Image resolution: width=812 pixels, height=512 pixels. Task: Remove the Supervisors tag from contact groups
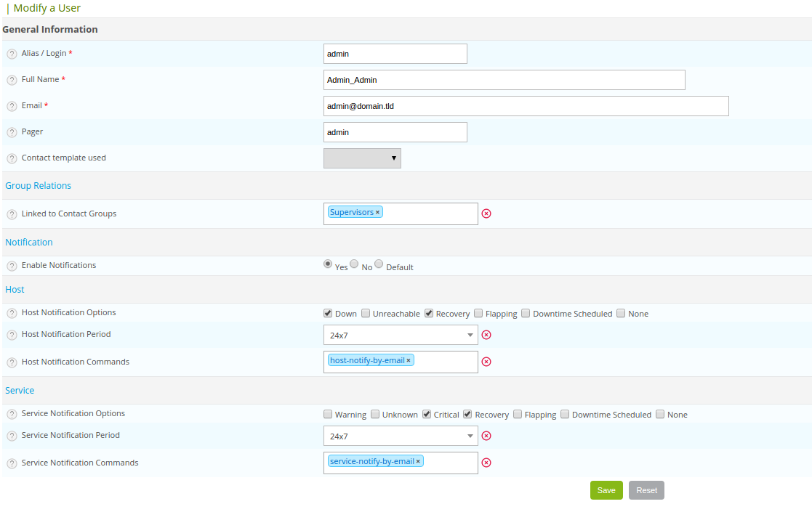pos(377,212)
